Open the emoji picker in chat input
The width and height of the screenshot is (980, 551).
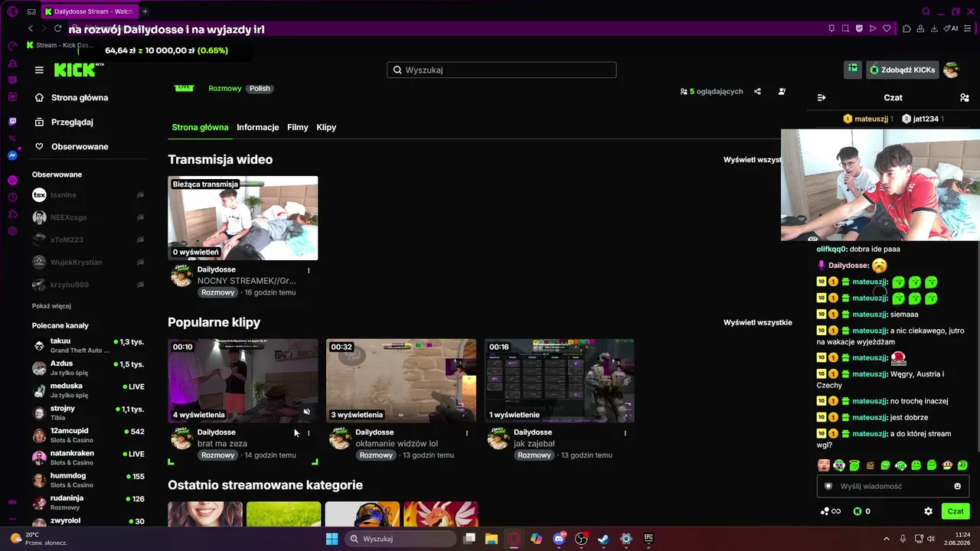[957, 486]
